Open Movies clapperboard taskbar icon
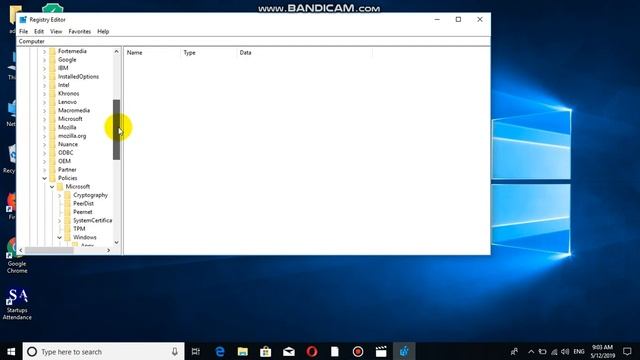This screenshot has width=640, height=360. [381, 351]
